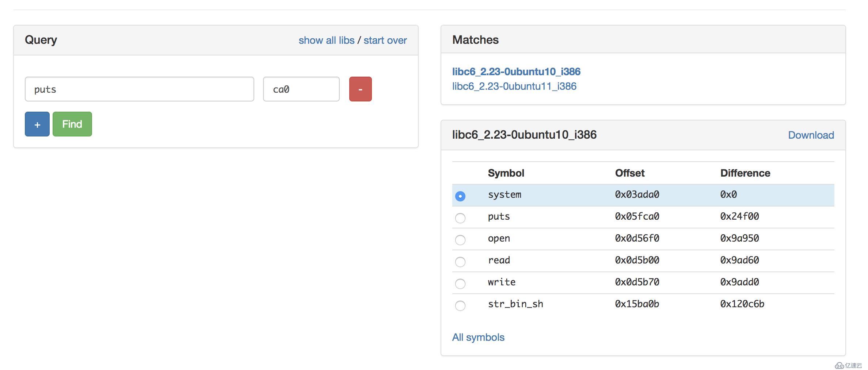Click the Offset column header

click(630, 173)
